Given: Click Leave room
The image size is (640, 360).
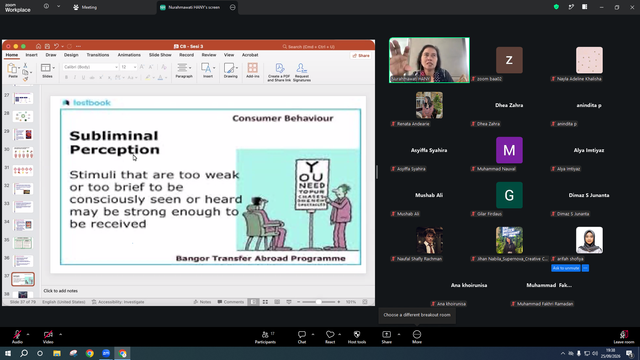Looking at the screenshot, I should [624, 337].
